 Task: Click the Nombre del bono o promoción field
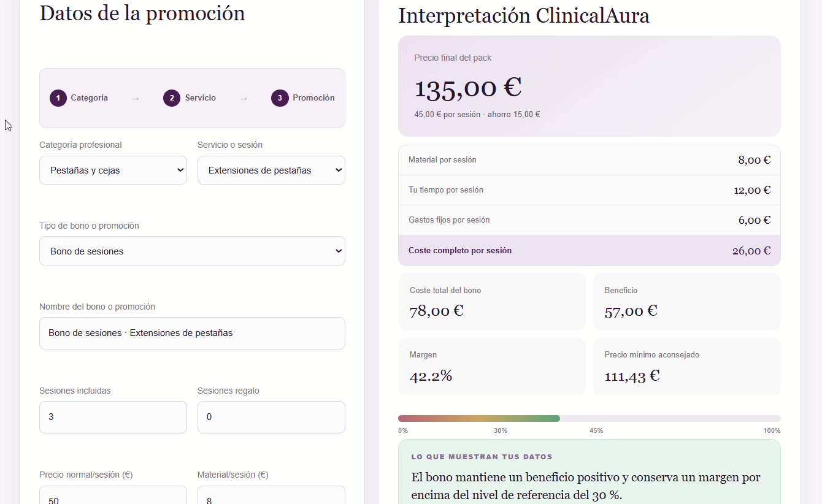click(192, 333)
